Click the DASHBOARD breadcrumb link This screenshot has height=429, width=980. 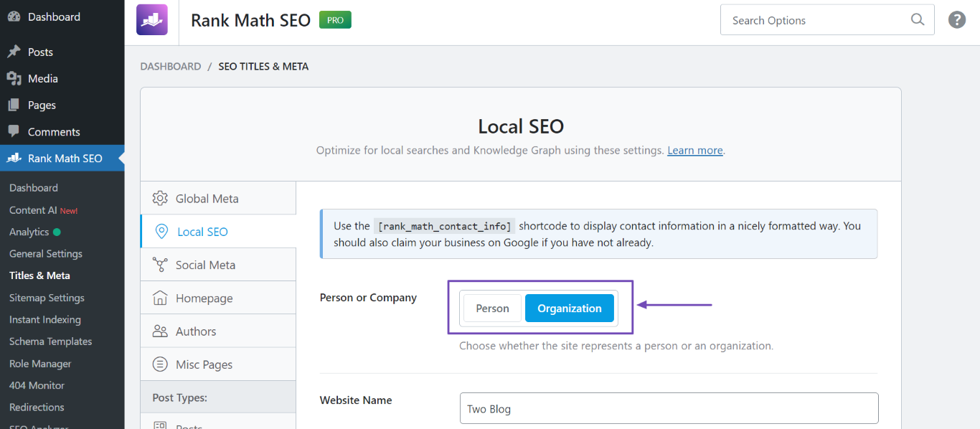pos(171,66)
